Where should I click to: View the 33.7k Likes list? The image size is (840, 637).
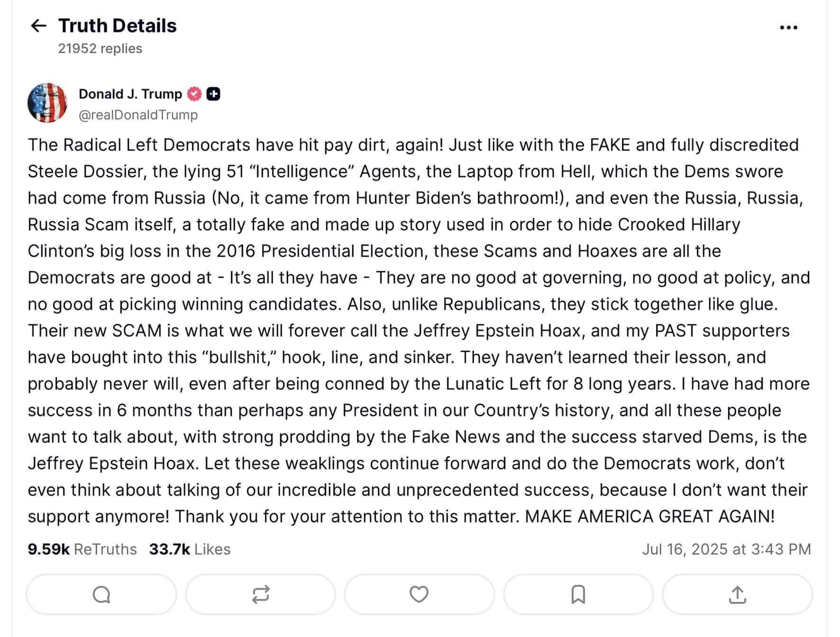190,549
